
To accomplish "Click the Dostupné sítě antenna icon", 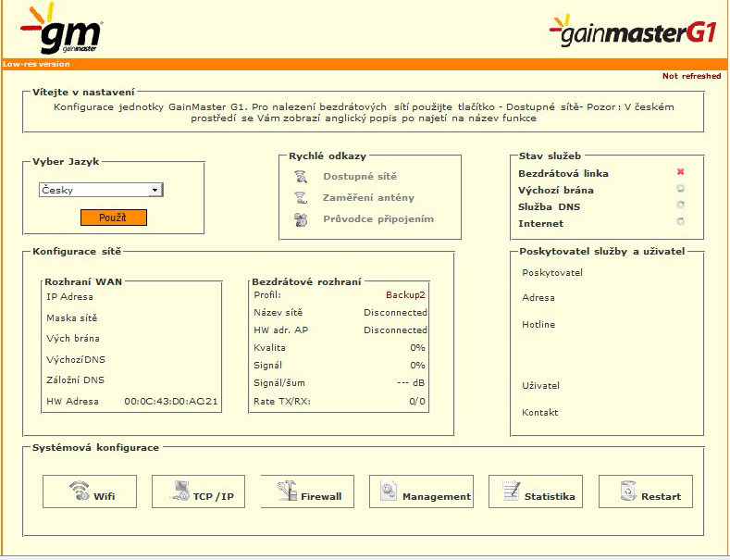I will (x=300, y=176).
